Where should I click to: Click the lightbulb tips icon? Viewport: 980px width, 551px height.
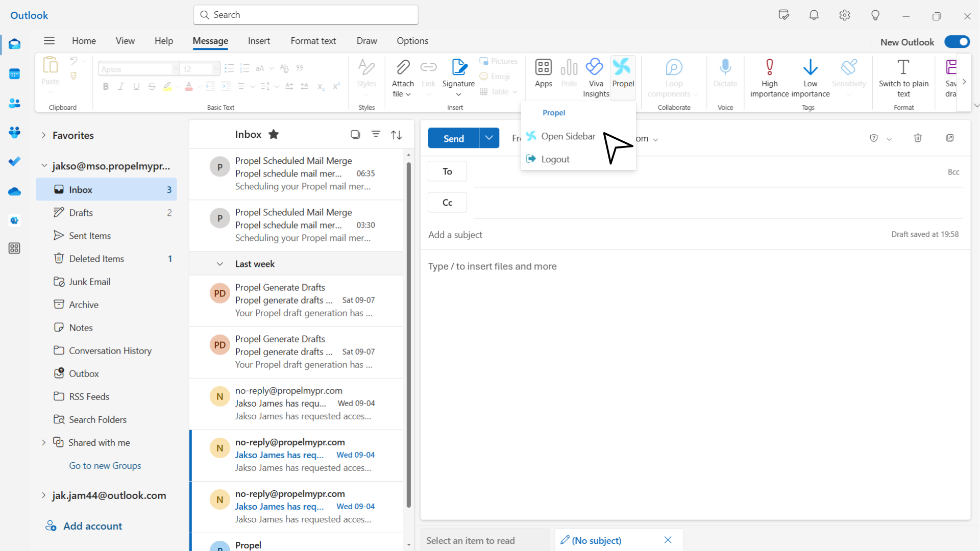pos(875,15)
